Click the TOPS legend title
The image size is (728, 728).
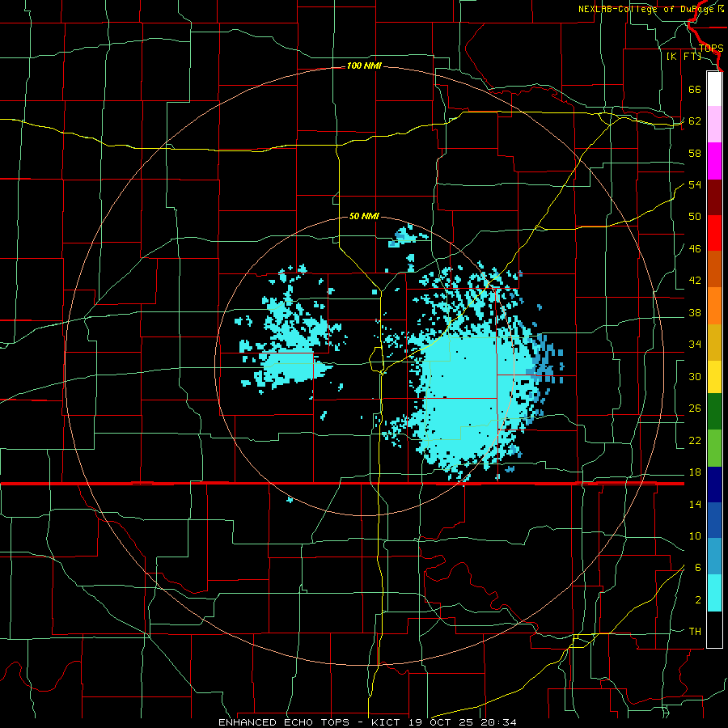pos(711,49)
